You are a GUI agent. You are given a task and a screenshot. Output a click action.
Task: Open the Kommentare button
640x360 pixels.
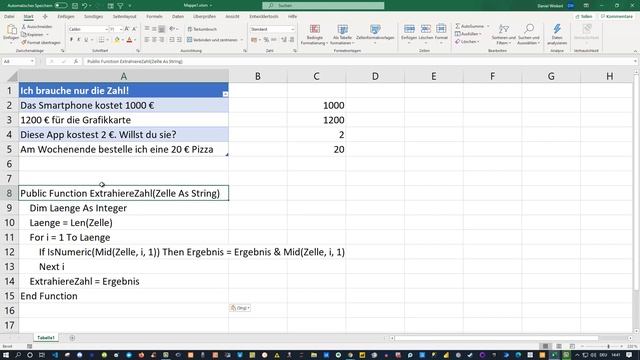tap(617, 16)
